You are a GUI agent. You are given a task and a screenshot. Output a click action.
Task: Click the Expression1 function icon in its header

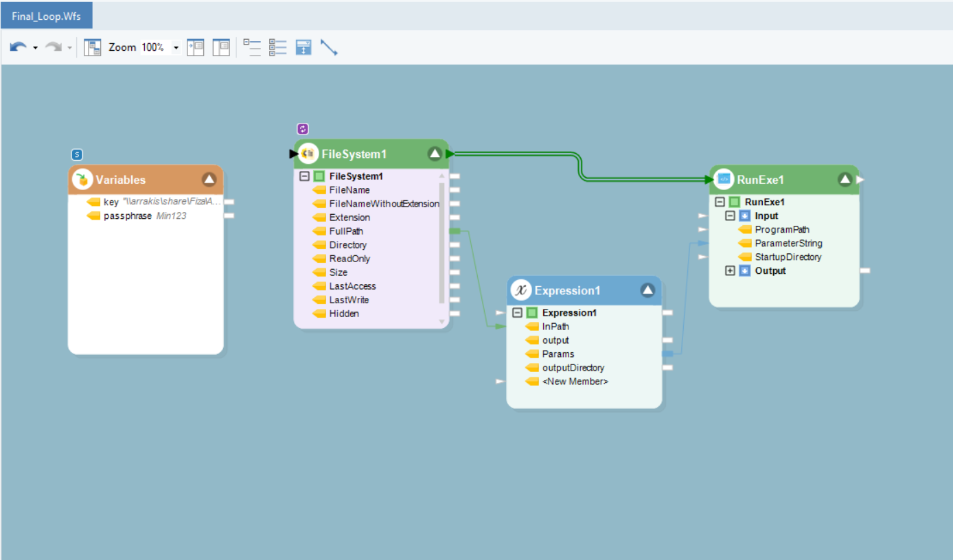521,290
